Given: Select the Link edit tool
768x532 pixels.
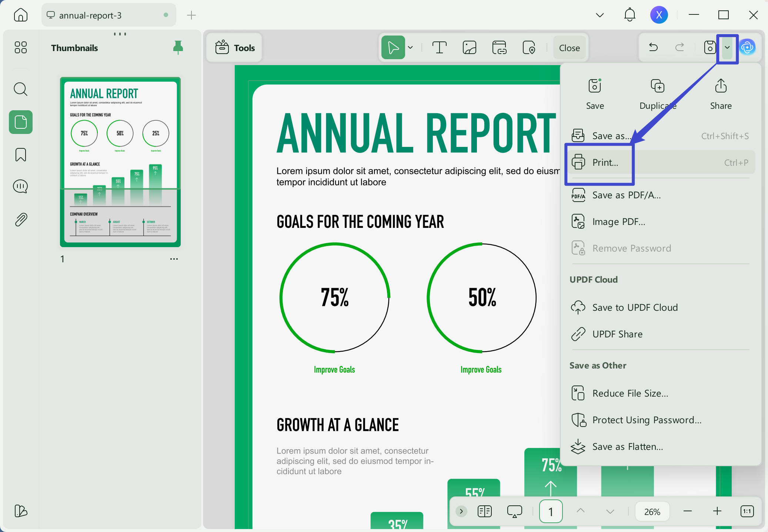Looking at the screenshot, I should [x=499, y=48].
